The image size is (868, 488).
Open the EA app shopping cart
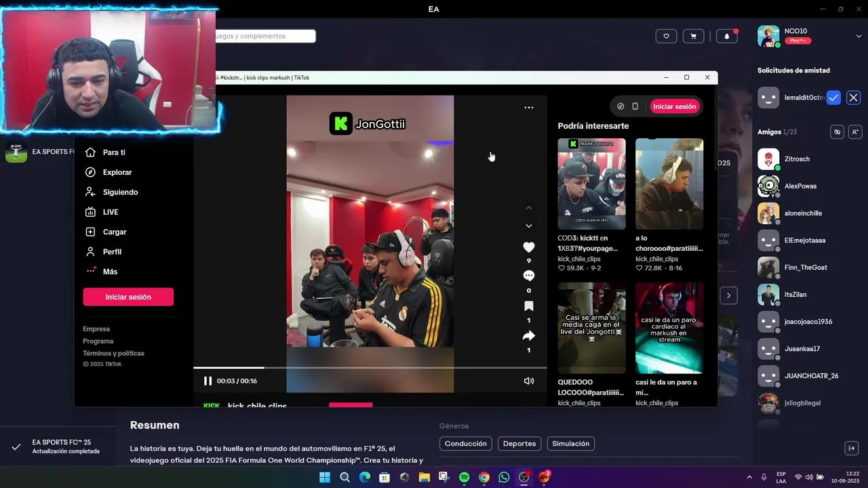[x=693, y=36]
